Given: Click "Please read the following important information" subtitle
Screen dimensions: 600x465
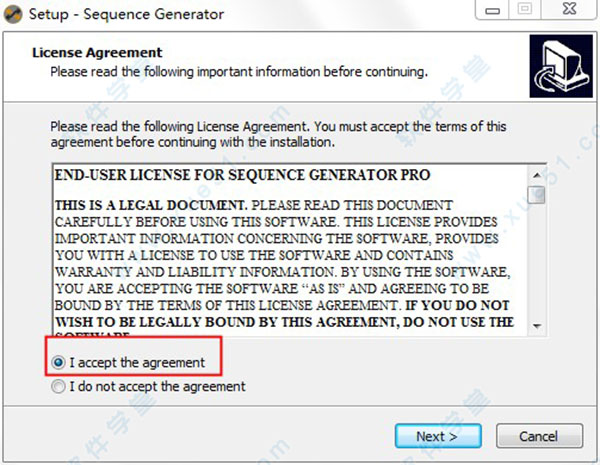Looking at the screenshot, I should [x=239, y=72].
